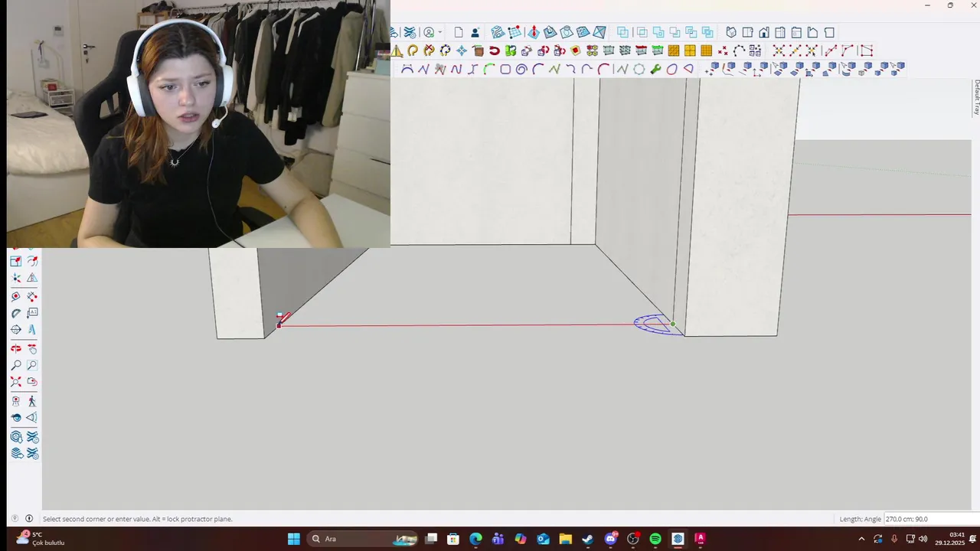This screenshot has width=980, height=551.
Task: Select the Zoom Window tool
Action: [x=32, y=365]
